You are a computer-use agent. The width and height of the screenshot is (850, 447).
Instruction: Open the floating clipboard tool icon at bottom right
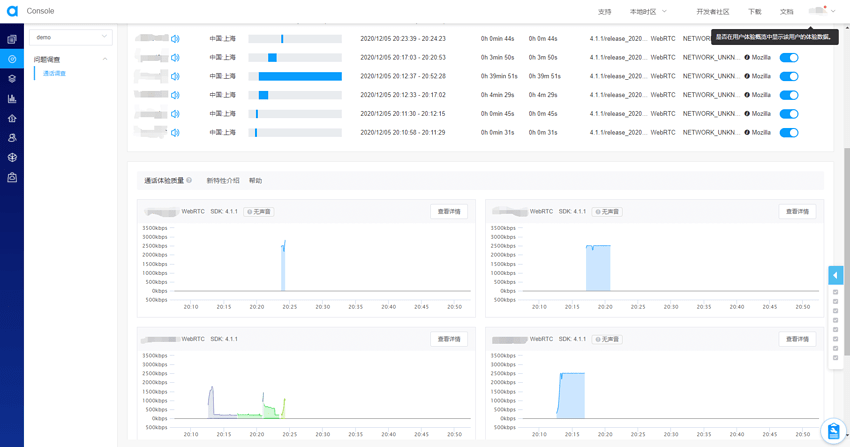click(x=833, y=431)
